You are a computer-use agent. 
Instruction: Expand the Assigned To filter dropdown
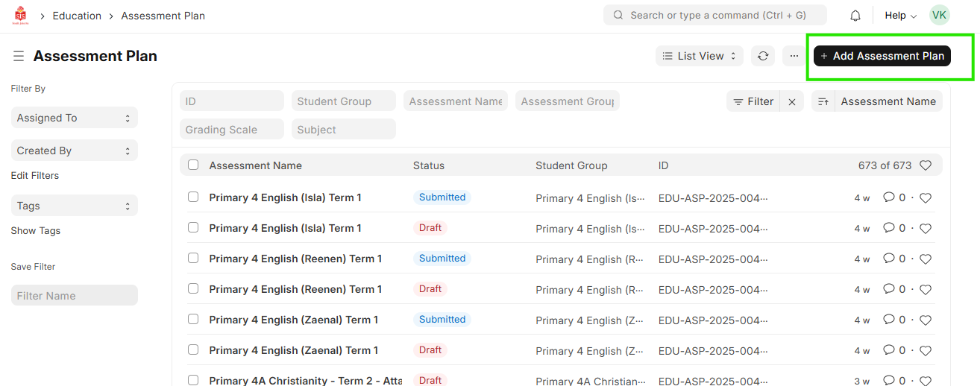pos(74,118)
